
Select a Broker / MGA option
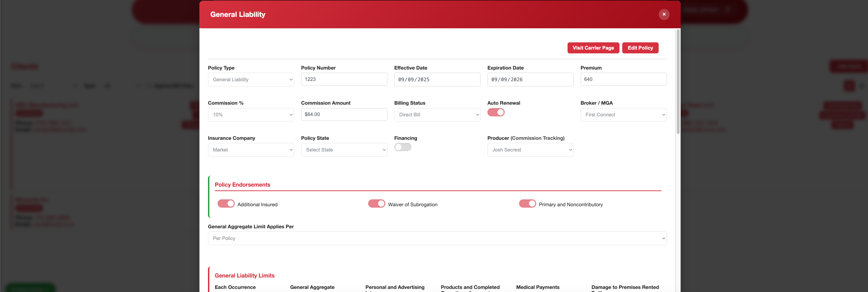point(623,115)
